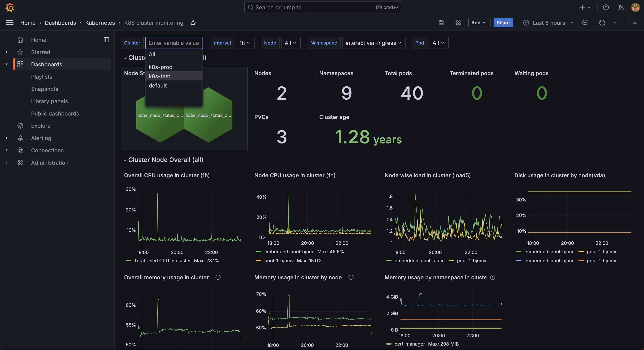Open dashboard settings gear icon

coord(458,23)
